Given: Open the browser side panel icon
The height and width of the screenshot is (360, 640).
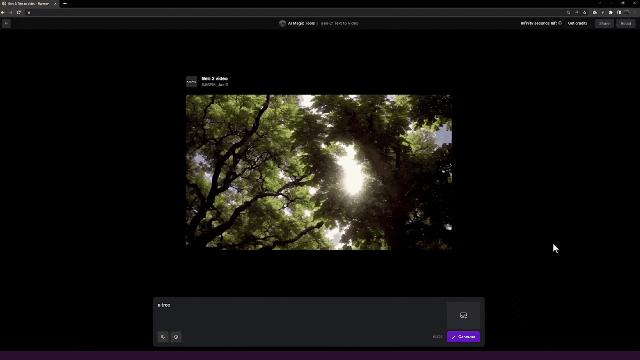Looking at the screenshot, I should [619, 13].
